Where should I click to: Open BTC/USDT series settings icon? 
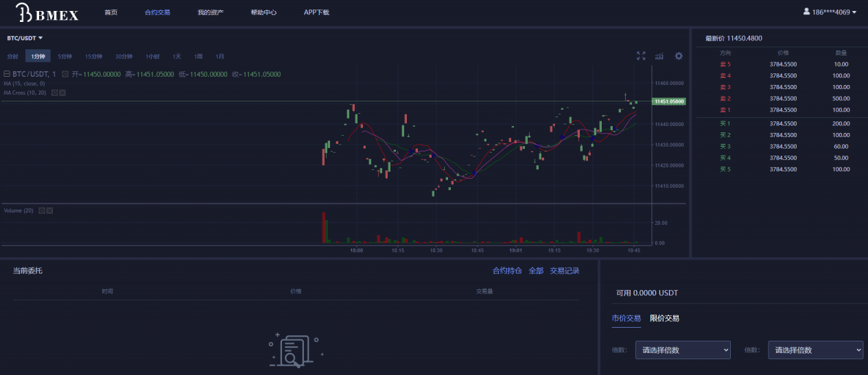tap(65, 74)
